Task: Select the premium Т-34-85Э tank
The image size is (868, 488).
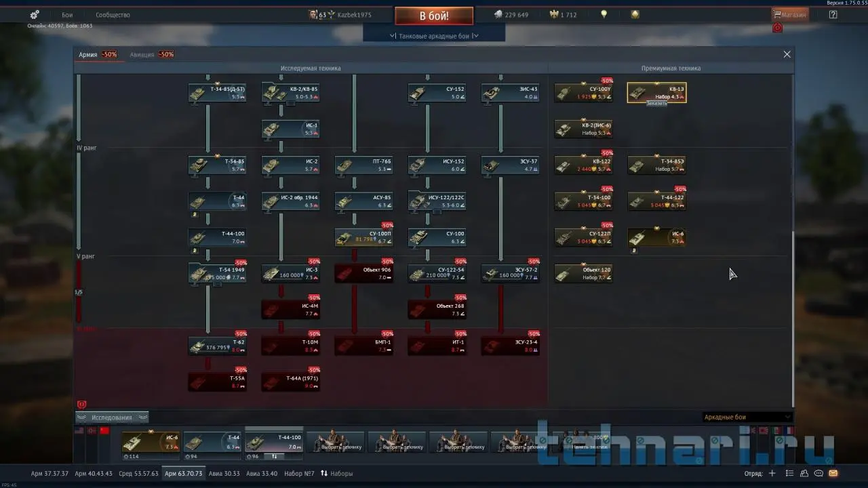Action: click(656, 165)
